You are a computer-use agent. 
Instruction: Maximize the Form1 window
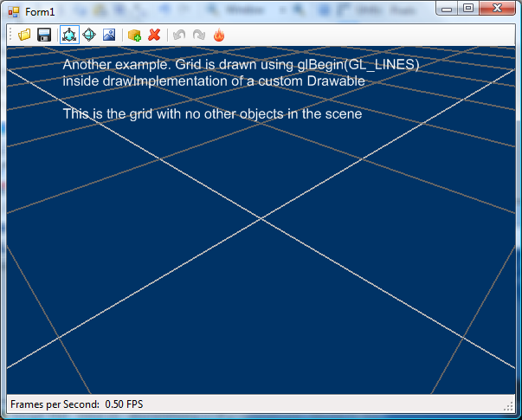tap(467, 9)
